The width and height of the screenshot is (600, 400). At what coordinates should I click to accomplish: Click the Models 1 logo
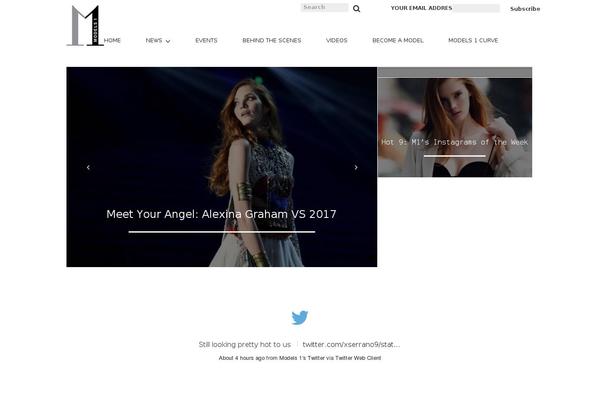pos(85,26)
